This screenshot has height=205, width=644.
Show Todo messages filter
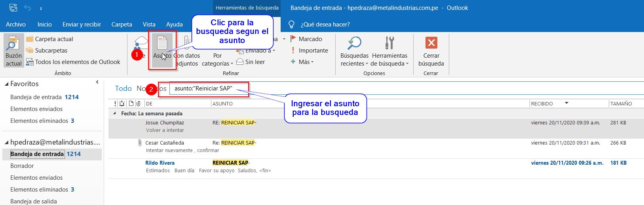(x=123, y=88)
